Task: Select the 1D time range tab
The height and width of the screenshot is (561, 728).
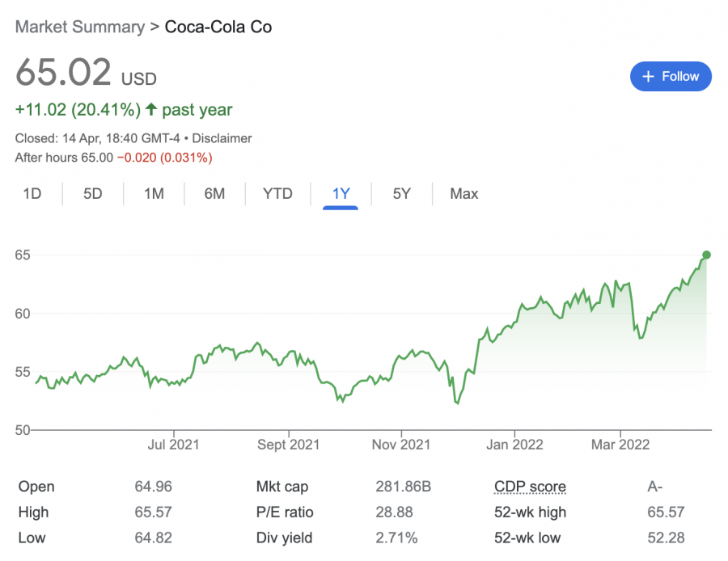Action: coord(32,193)
